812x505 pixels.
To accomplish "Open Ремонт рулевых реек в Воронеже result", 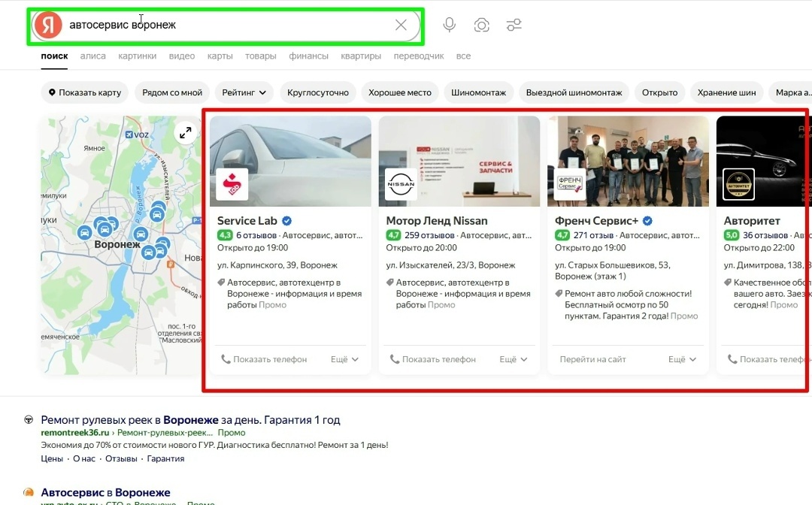I will tap(190, 419).
